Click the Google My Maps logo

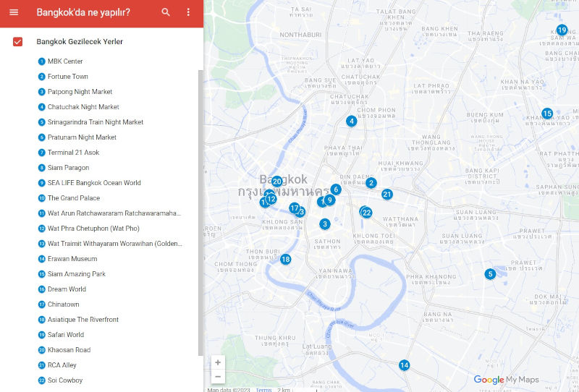click(x=506, y=380)
